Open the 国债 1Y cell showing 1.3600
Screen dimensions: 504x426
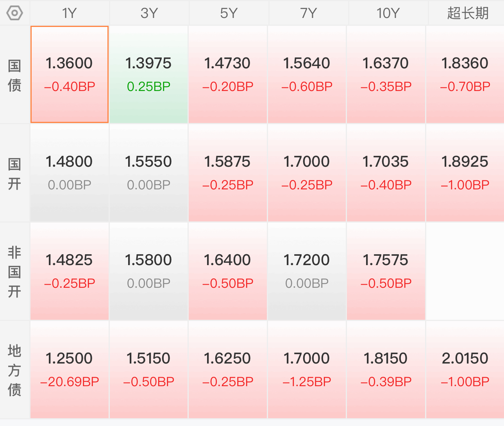click(x=70, y=75)
